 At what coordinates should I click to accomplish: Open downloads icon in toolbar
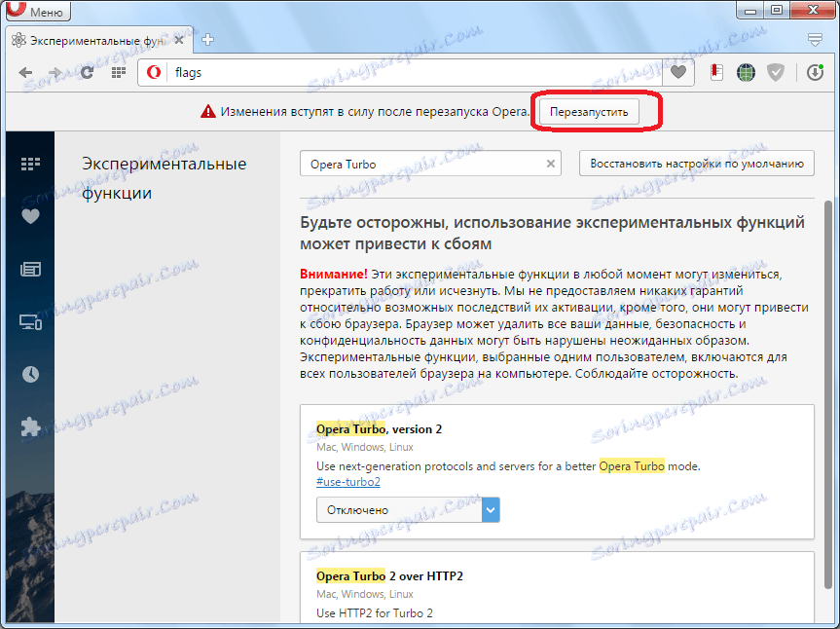(x=815, y=72)
